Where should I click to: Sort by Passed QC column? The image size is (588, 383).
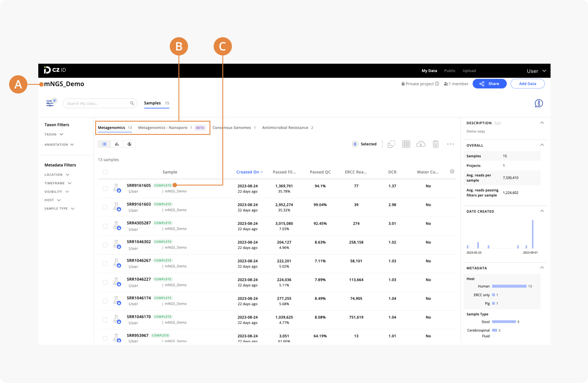tap(320, 172)
